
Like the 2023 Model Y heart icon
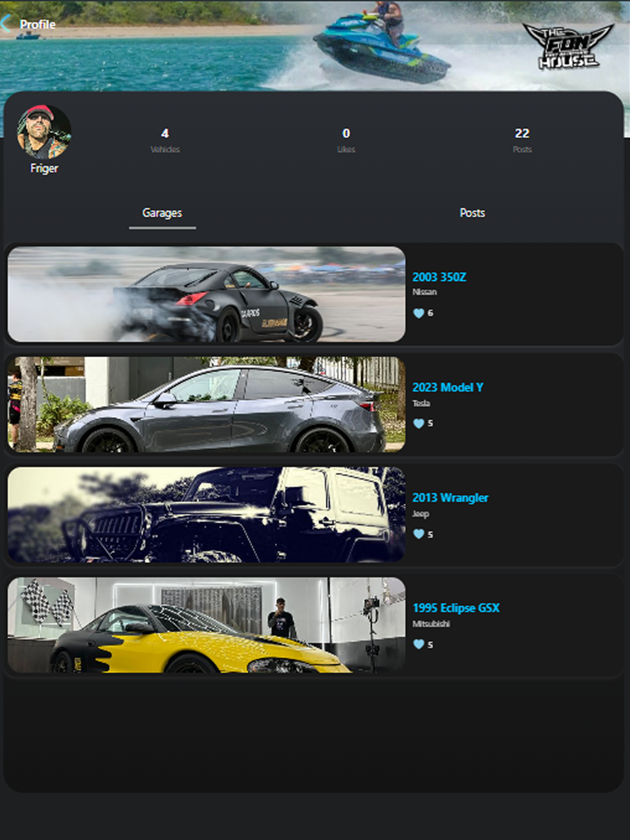418,423
